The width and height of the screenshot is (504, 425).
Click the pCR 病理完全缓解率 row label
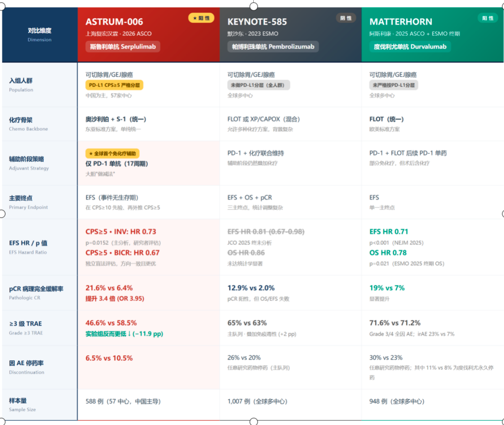click(x=36, y=293)
